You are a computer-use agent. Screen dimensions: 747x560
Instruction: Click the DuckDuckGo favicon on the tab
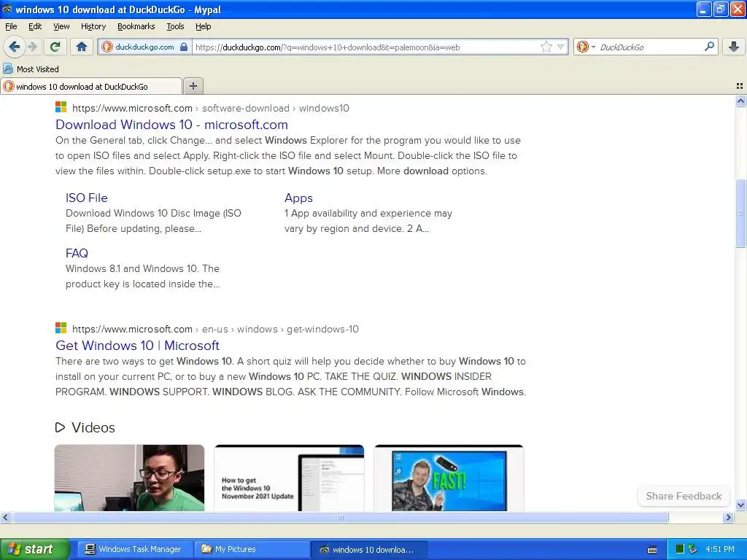(9, 86)
